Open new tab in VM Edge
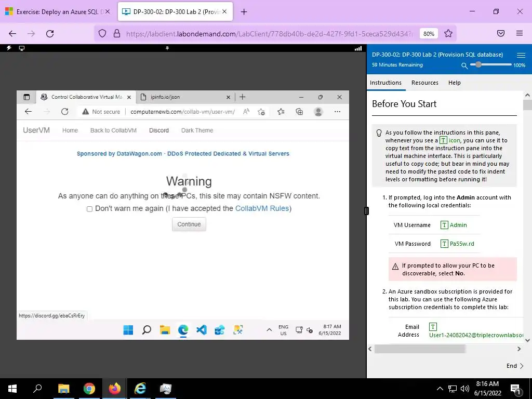The image size is (532, 399). pyautogui.click(x=242, y=97)
